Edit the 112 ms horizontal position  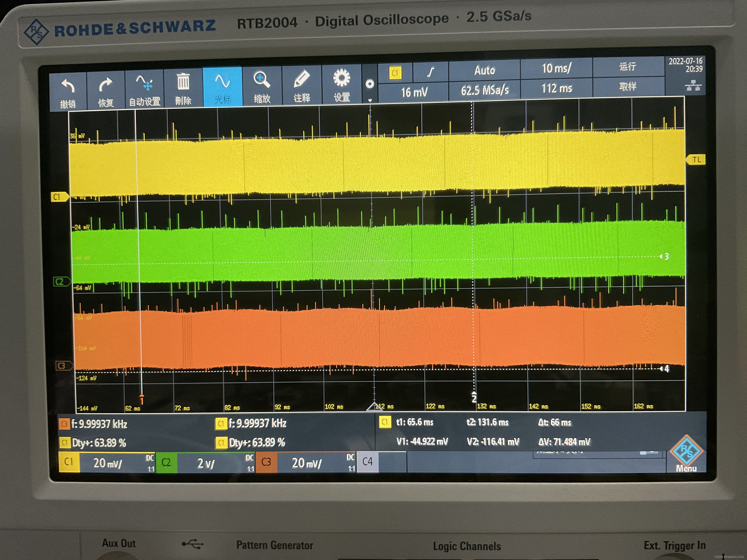click(556, 89)
